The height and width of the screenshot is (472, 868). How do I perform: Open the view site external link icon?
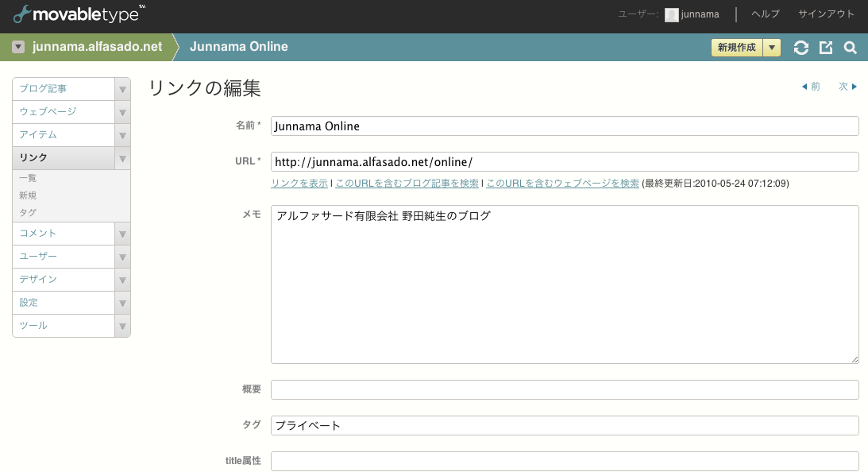point(826,48)
